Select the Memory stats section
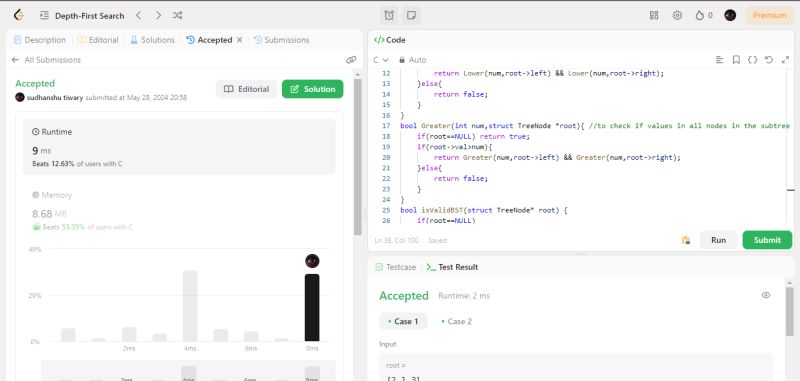Viewport: 800px width, 381px height. [x=180, y=211]
